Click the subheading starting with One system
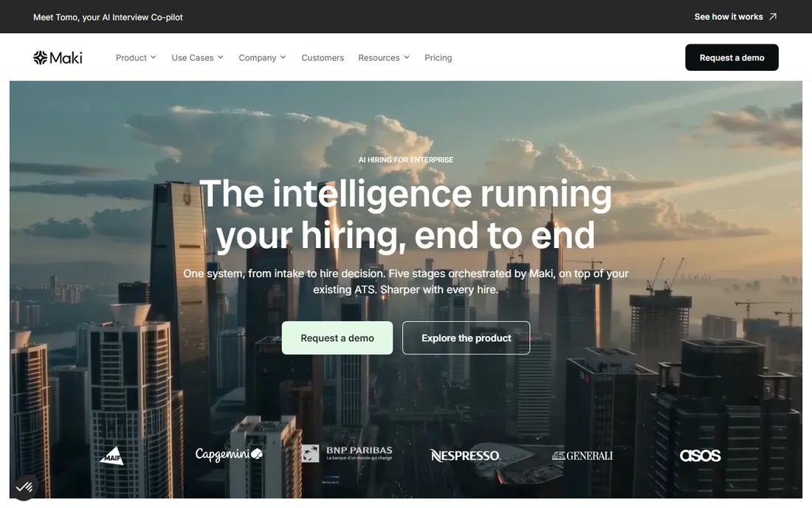Screen dimensions: 812x508 pos(406,281)
